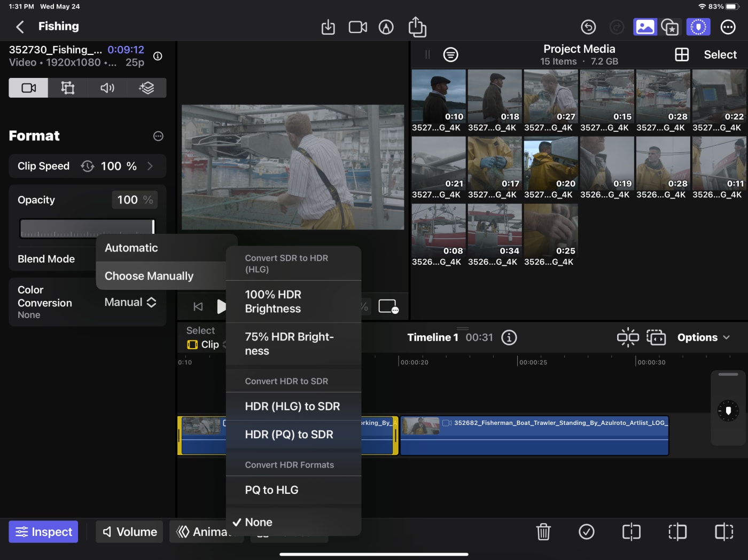Image resolution: width=748 pixels, height=560 pixels.
Task: Open the Color Conversion Manual dropdown
Action: click(130, 302)
